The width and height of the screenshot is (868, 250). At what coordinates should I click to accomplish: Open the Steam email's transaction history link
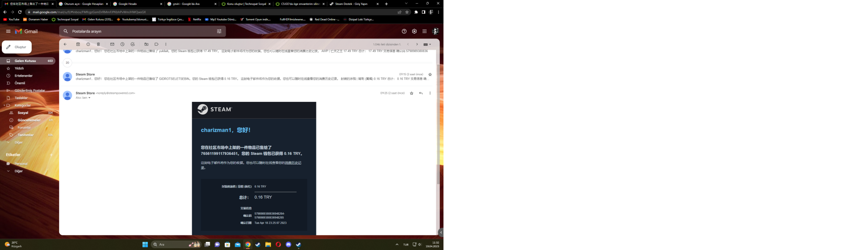(293, 163)
